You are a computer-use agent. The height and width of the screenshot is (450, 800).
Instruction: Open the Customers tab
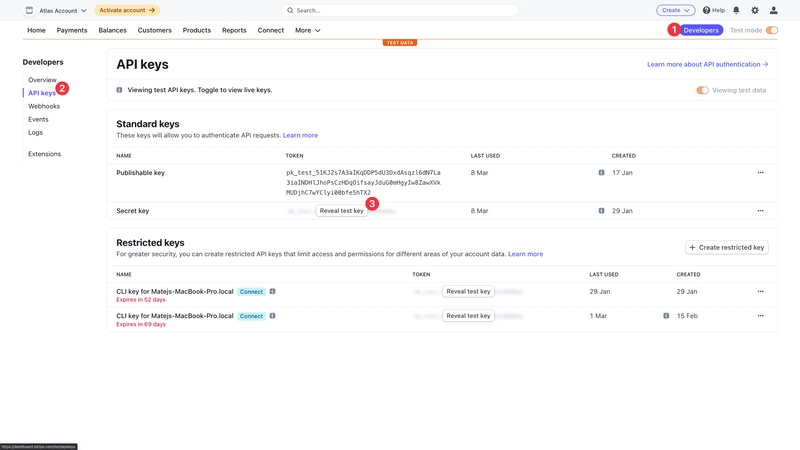[x=155, y=30]
